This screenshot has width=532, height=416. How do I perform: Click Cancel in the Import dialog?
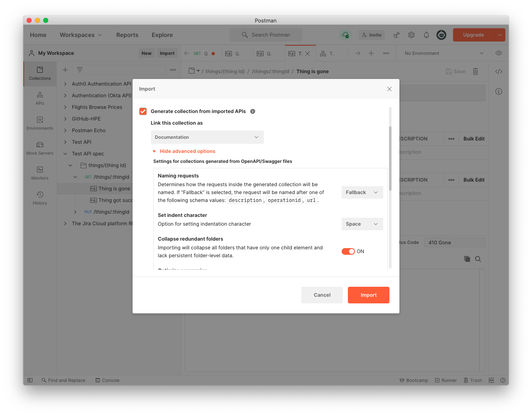[322, 295]
